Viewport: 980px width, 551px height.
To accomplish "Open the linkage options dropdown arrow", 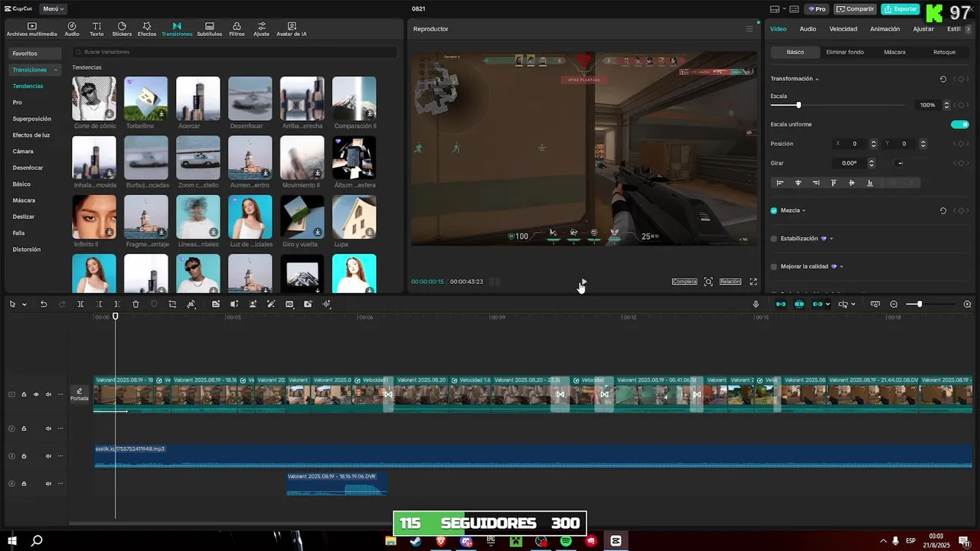I will coord(828,305).
